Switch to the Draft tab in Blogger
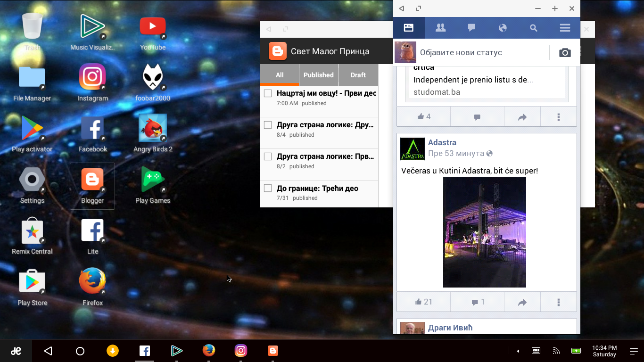This screenshot has height=362, width=644. tap(358, 75)
